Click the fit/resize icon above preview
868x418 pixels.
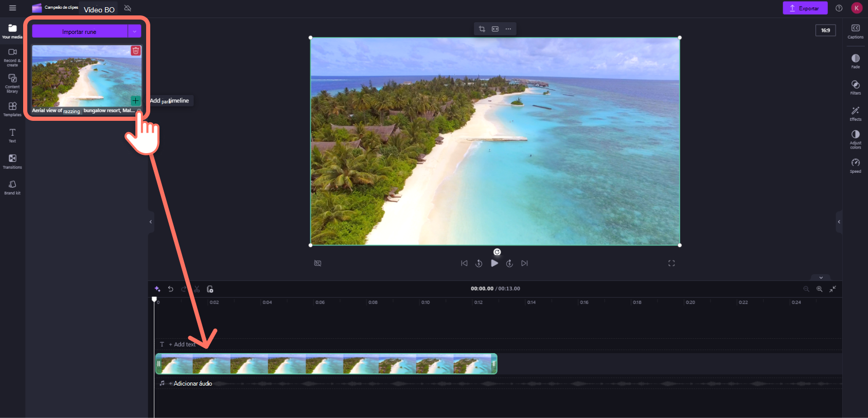coord(495,29)
